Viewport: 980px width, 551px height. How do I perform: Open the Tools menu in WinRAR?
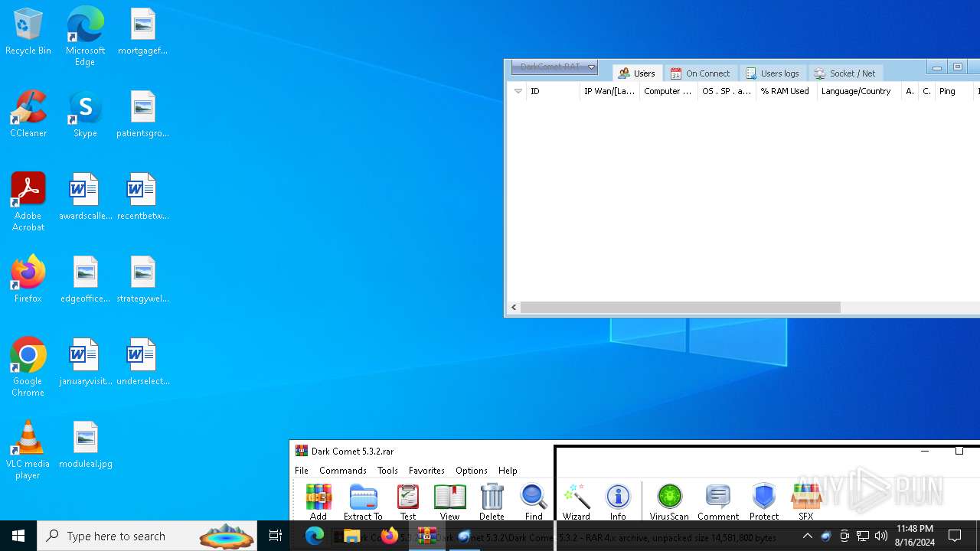point(387,471)
